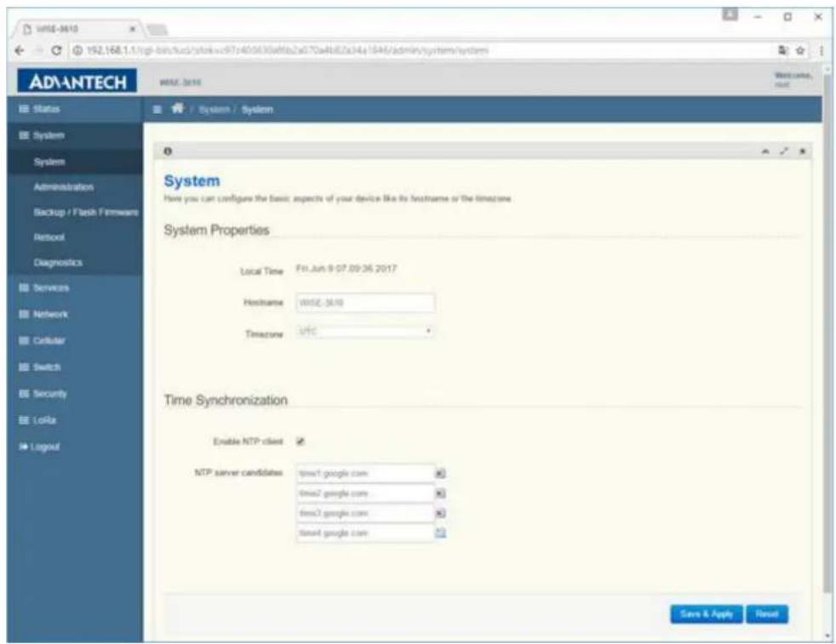Reload the page with refresh icon
Viewport: 836px width, 644px height.
pos(56,50)
